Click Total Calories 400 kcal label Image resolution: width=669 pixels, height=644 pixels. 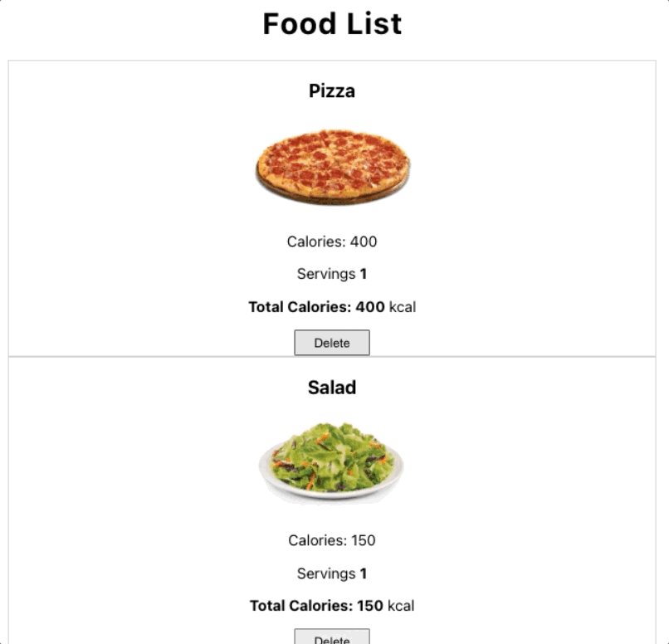pyautogui.click(x=334, y=307)
